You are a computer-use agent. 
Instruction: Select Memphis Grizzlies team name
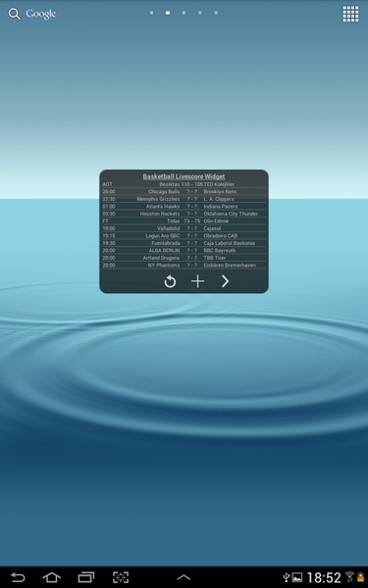click(158, 199)
